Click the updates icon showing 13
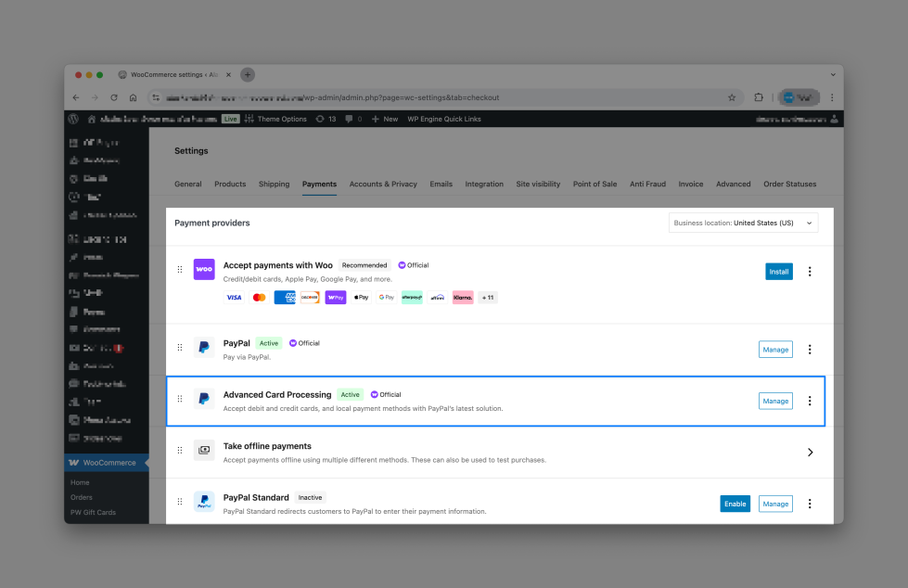Image resolution: width=908 pixels, height=588 pixels. click(x=326, y=119)
